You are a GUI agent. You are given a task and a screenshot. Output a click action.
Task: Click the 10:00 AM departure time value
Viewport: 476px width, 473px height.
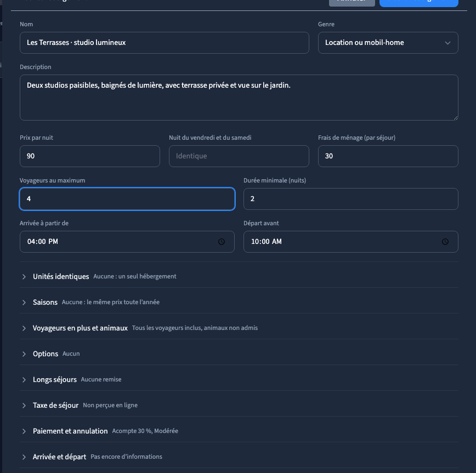[x=266, y=242]
